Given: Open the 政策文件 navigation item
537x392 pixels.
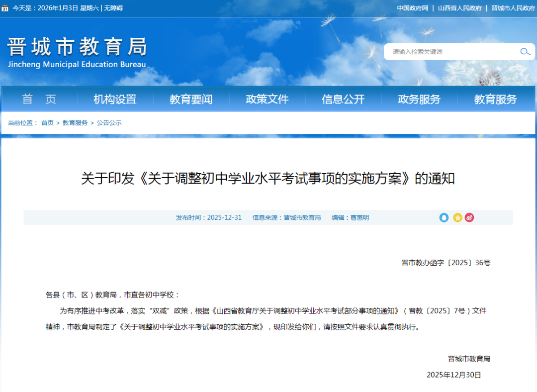Looking at the screenshot, I should pyautogui.click(x=267, y=99).
